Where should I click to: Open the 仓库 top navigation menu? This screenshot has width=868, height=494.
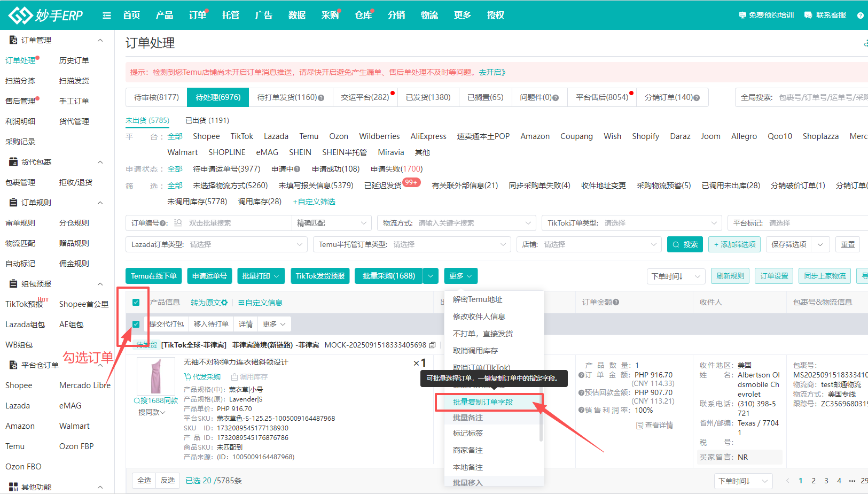tap(363, 16)
